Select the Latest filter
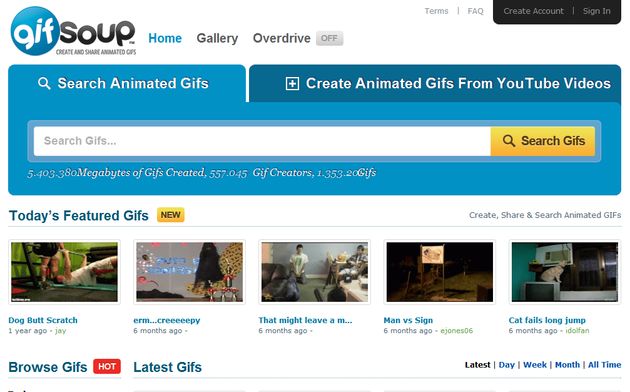The width and height of the screenshot is (630, 392). click(x=478, y=365)
